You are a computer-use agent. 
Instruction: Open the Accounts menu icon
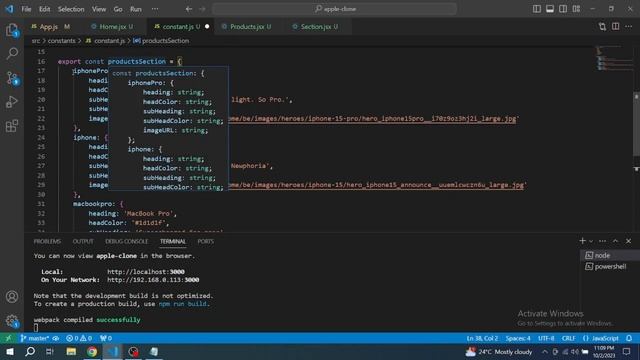point(12,297)
